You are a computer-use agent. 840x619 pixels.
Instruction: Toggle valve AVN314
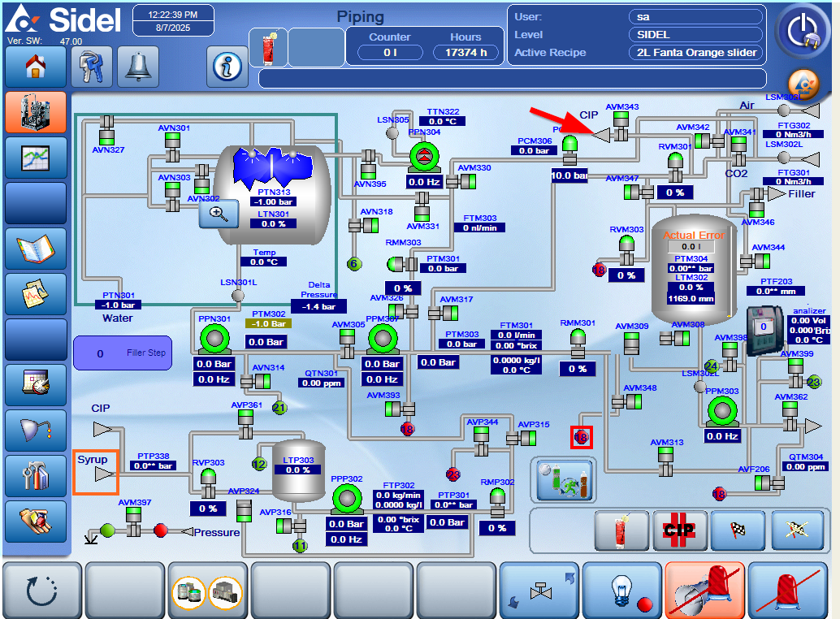pyautogui.click(x=256, y=381)
